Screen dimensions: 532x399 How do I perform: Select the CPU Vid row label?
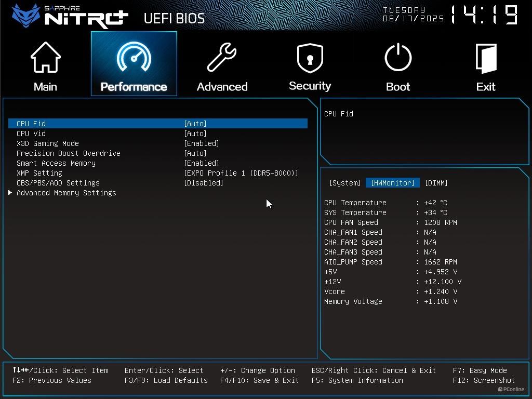tap(31, 134)
